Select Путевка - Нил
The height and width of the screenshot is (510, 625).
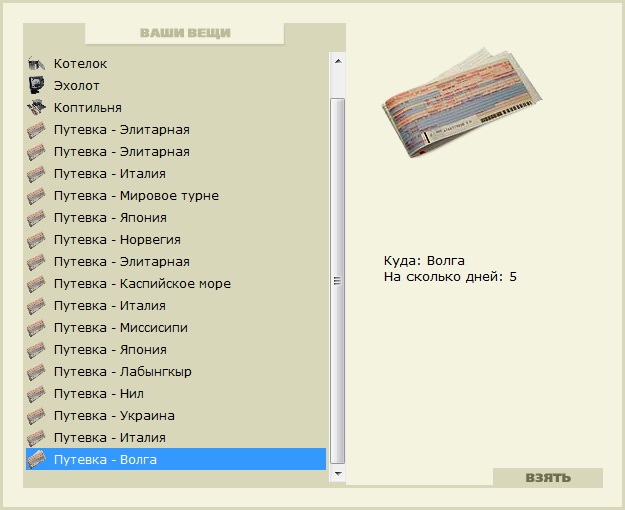99,394
